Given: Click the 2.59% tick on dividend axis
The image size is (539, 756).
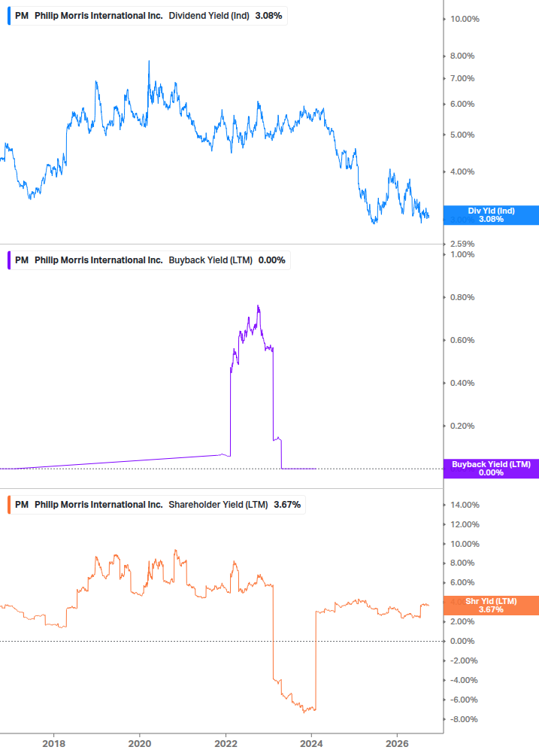Looking at the screenshot, I should pyautogui.click(x=462, y=244).
